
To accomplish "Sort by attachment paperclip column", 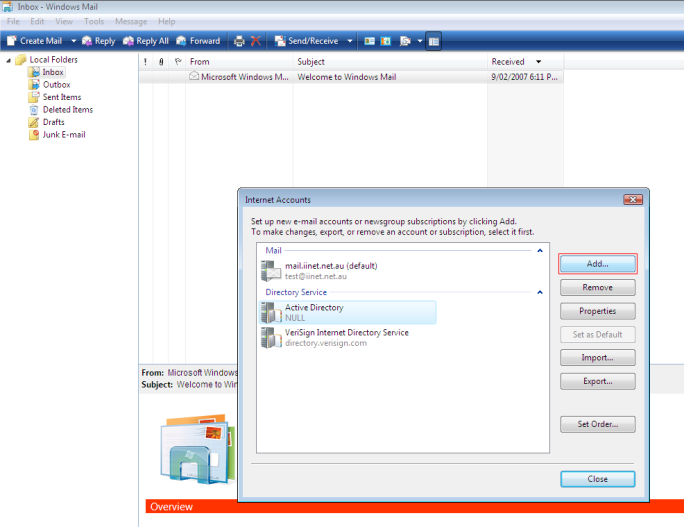I will click(161, 62).
